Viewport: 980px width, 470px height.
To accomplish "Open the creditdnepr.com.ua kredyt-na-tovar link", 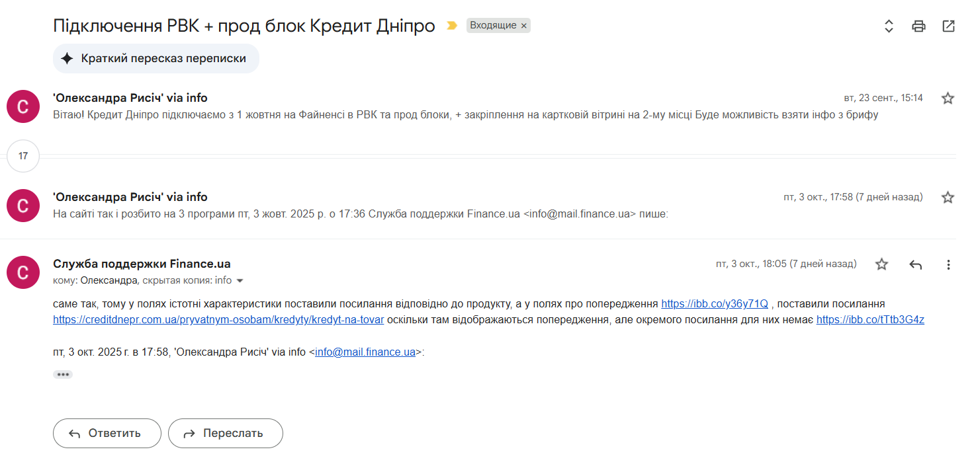I will click(218, 320).
